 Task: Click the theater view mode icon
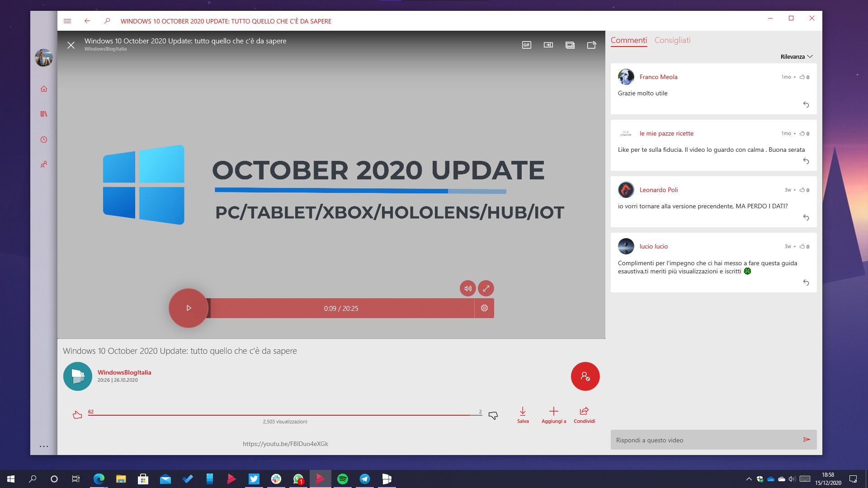tap(570, 45)
